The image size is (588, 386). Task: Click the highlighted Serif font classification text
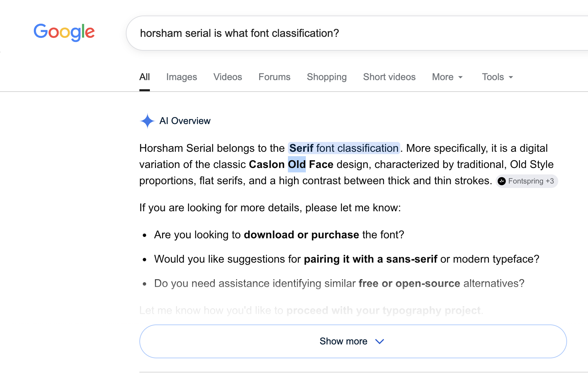pyautogui.click(x=344, y=148)
